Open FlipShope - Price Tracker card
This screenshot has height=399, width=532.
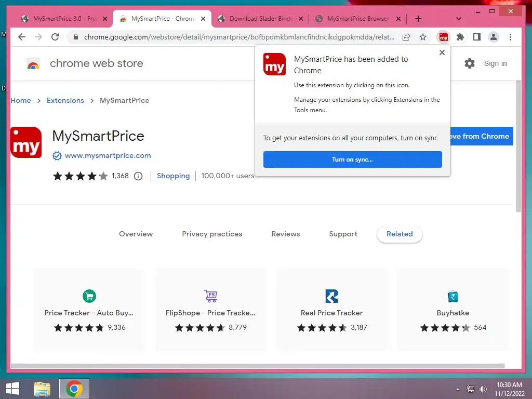tap(210, 310)
